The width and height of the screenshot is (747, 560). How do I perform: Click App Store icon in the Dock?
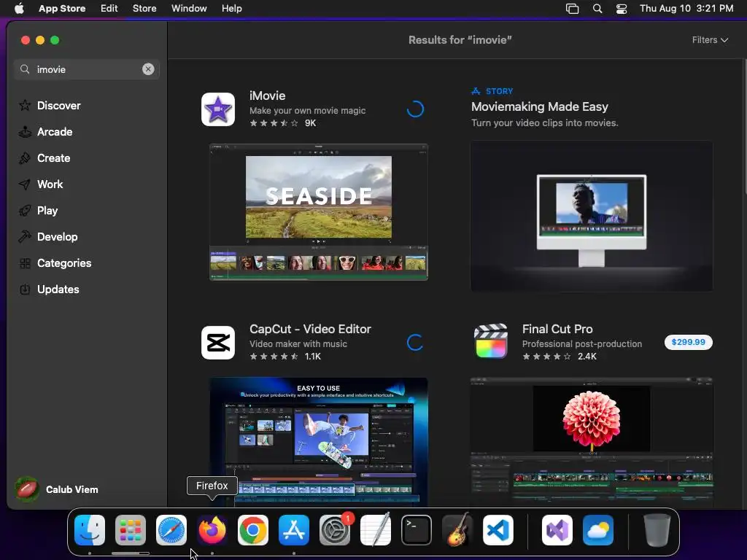(x=294, y=530)
